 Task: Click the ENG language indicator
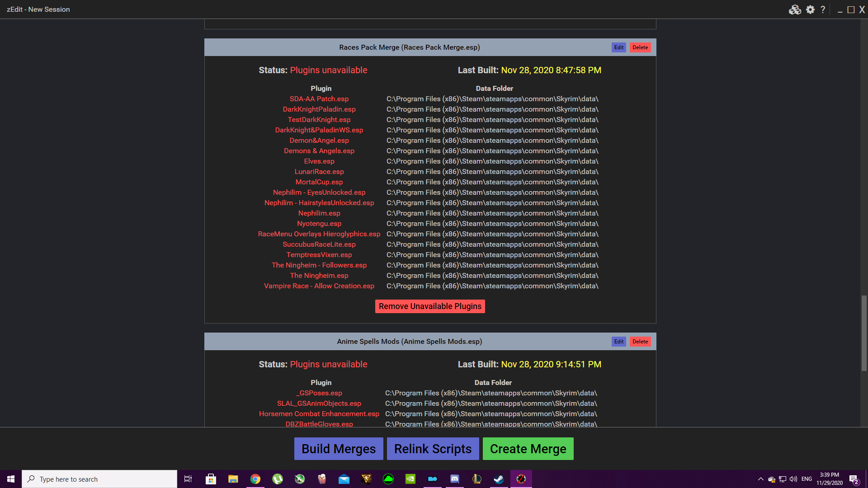pyautogui.click(x=807, y=479)
